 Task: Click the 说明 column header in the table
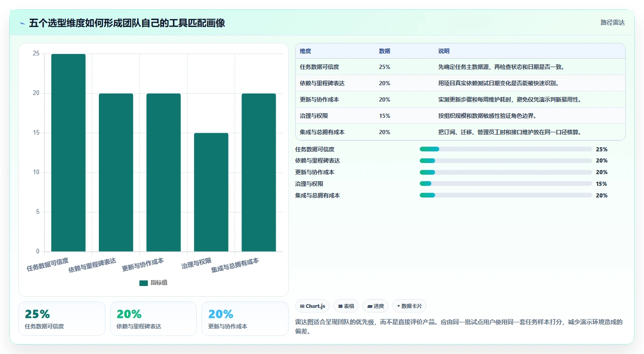444,51
